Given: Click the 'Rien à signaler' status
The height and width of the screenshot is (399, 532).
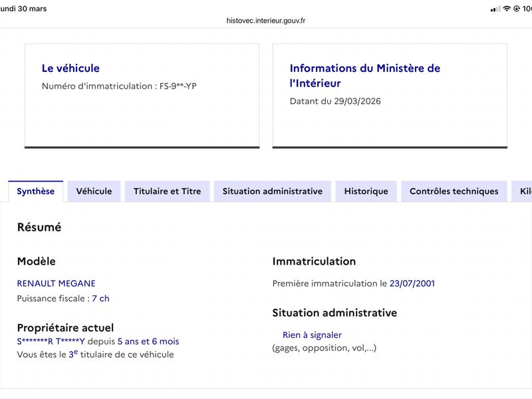Looking at the screenshot, I should coord(312,335).
